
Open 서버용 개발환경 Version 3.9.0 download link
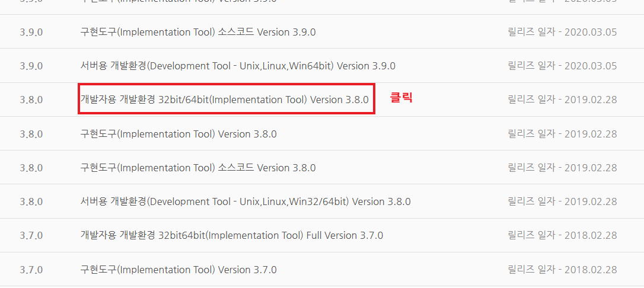tap(237, 66)
